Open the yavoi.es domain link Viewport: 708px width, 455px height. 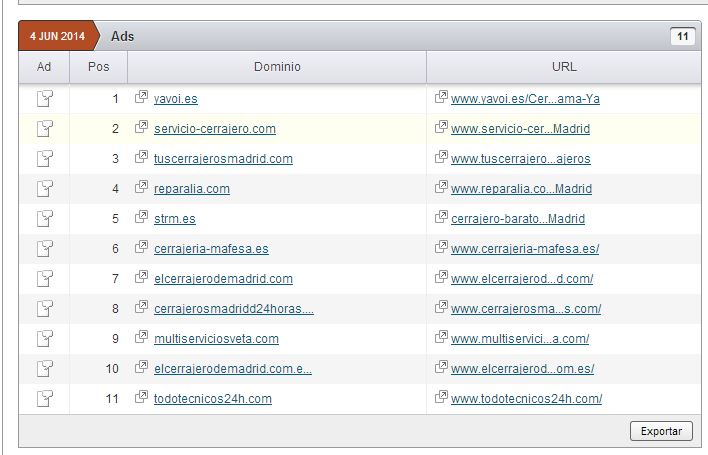[176, 99]
